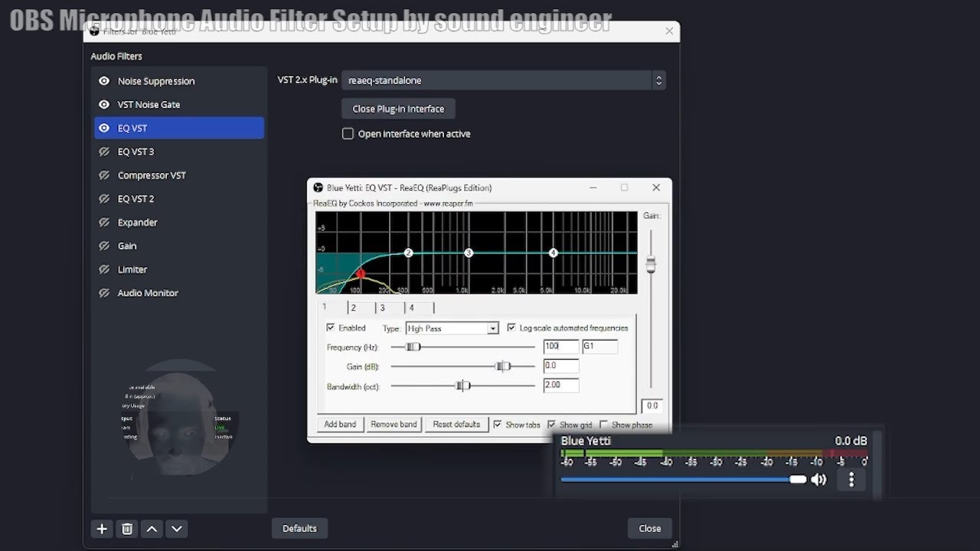This screenshot has width=980, height=551.
Task: Enable the Audio Monitor filter eye icon
Action: (104, 293)
